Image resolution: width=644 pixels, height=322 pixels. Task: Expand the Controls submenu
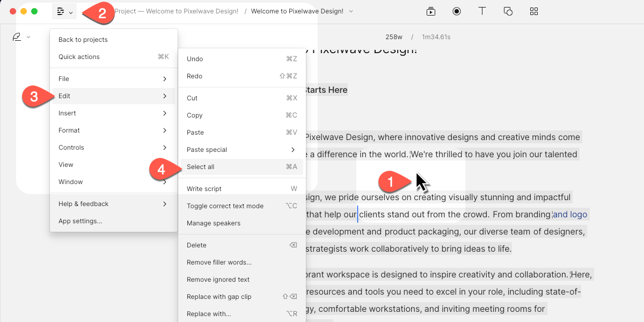click(x=114, y=148)
